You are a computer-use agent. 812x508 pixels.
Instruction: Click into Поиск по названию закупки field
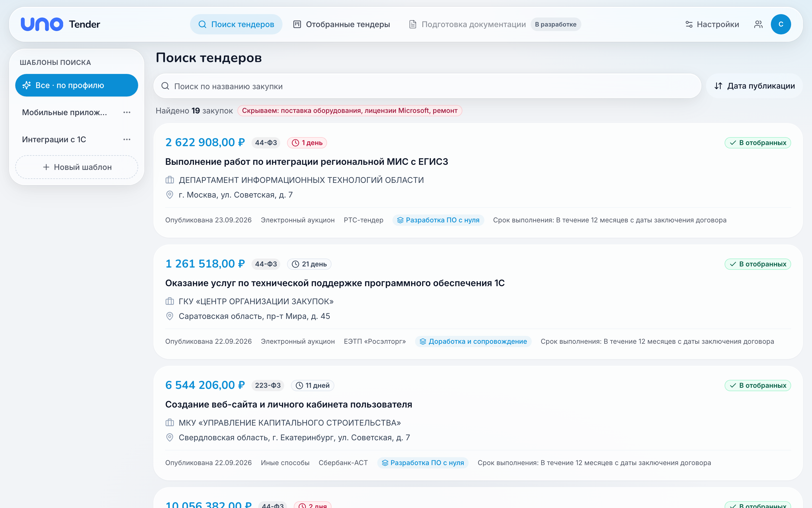[x=427, y=86]
